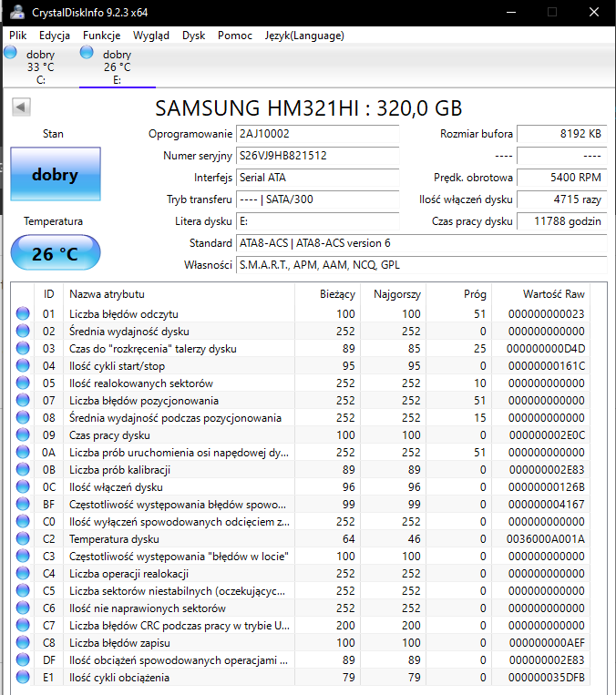Click status icon for attribute 0A
The height and width of the screenshot is (695, 616).
pos(23,452)
